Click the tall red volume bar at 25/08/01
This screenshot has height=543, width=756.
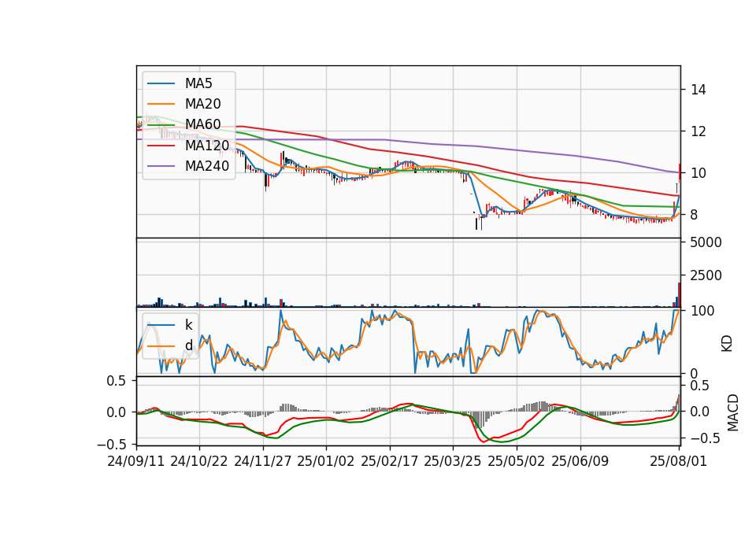[x=680, y=295]
